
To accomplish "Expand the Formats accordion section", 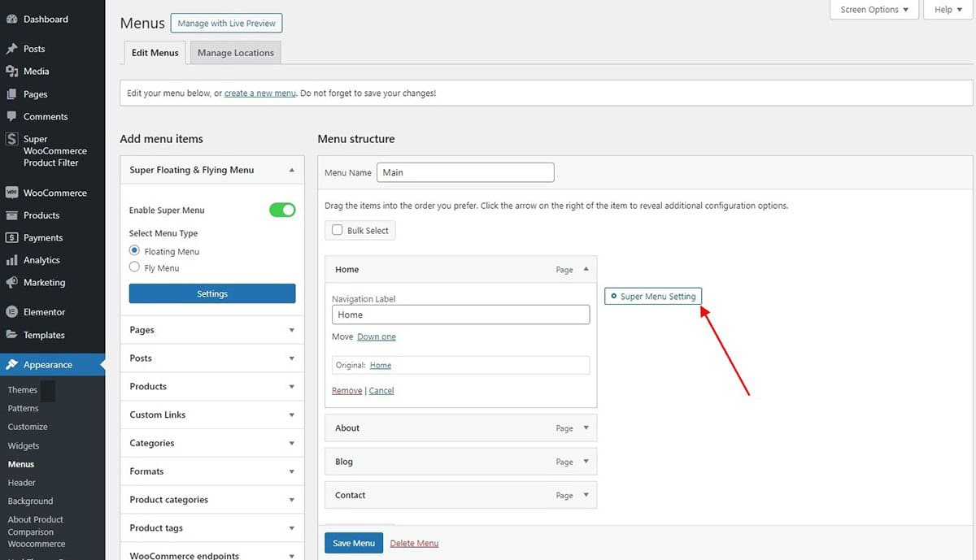I will (x=291, y=471).
